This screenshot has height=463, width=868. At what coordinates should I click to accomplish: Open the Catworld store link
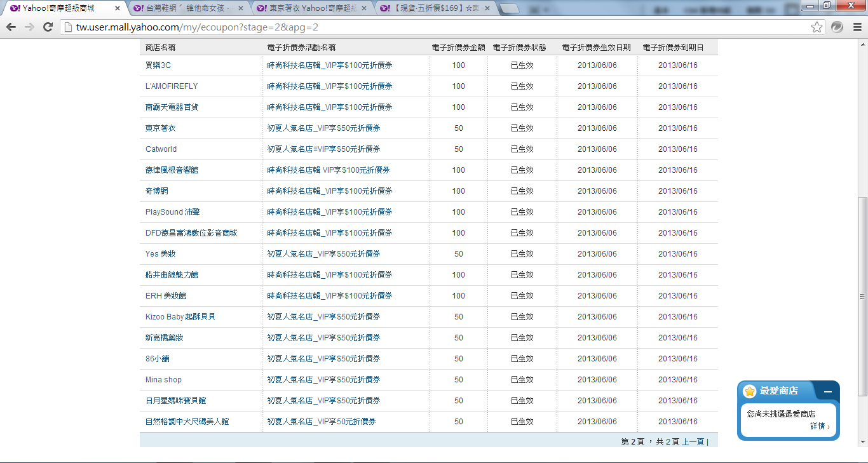[161, 149]
